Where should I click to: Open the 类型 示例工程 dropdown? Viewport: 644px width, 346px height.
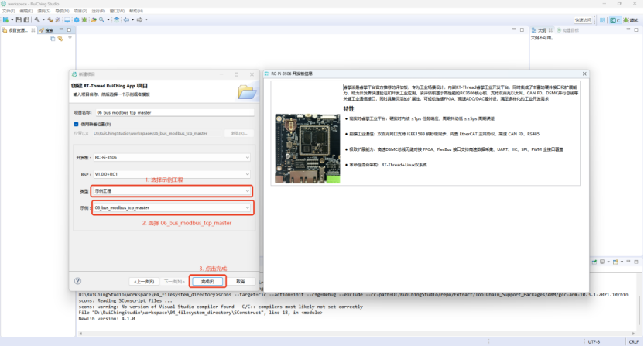tap(172, 190)
